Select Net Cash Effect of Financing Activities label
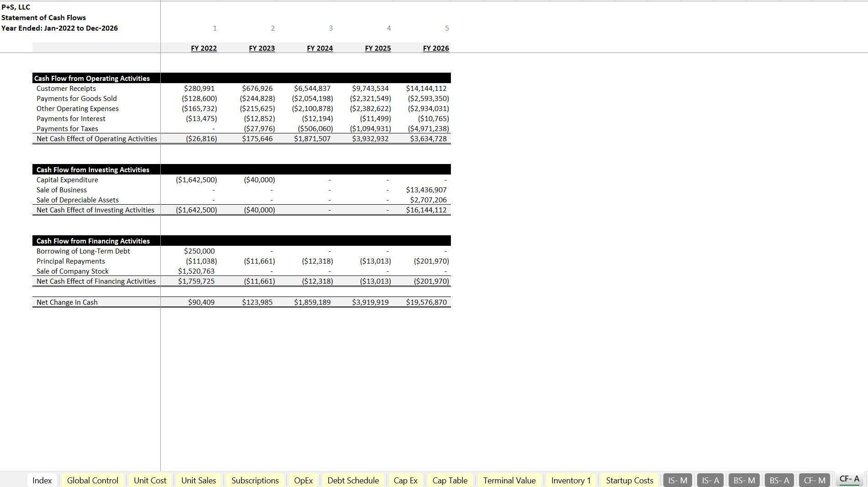 pyautogui.click(x=96, y=281)
